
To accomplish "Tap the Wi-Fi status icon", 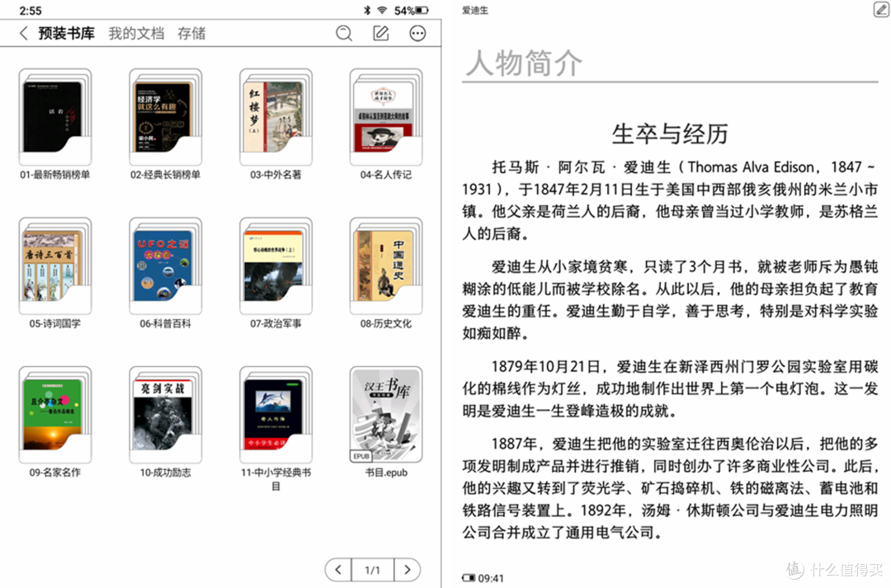I will tap(382, 10).
